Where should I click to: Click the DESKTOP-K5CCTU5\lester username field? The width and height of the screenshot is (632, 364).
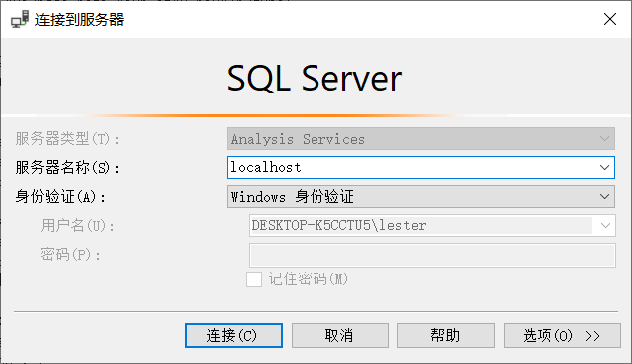point(421,225)
